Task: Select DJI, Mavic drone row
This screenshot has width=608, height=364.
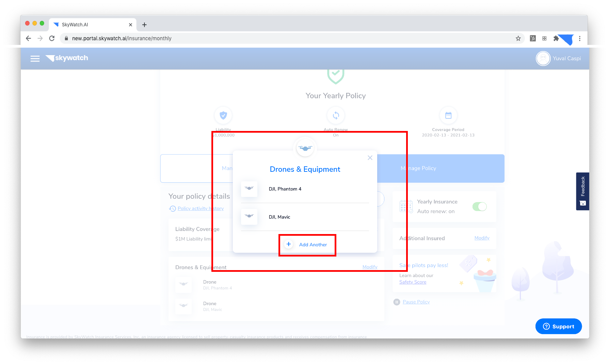Action: coord(305,217)
